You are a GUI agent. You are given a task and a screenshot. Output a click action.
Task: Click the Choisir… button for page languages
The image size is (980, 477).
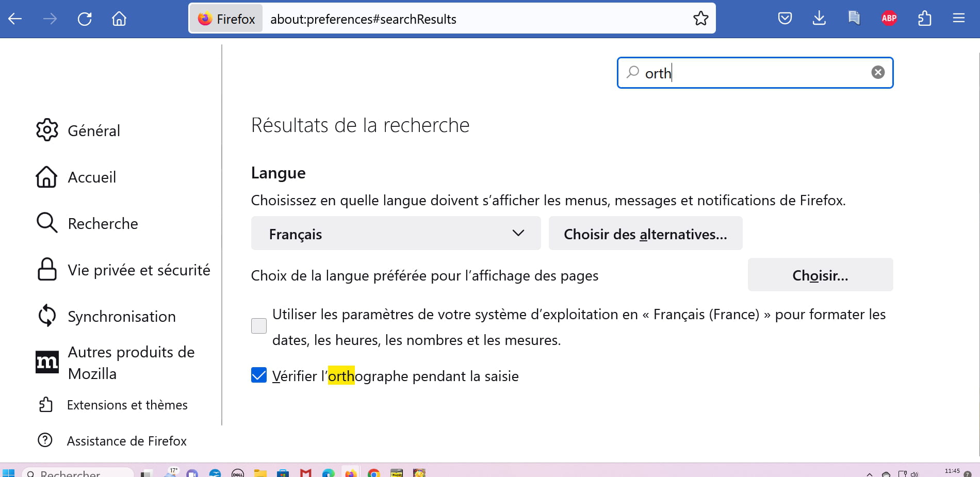coord(820,275)
